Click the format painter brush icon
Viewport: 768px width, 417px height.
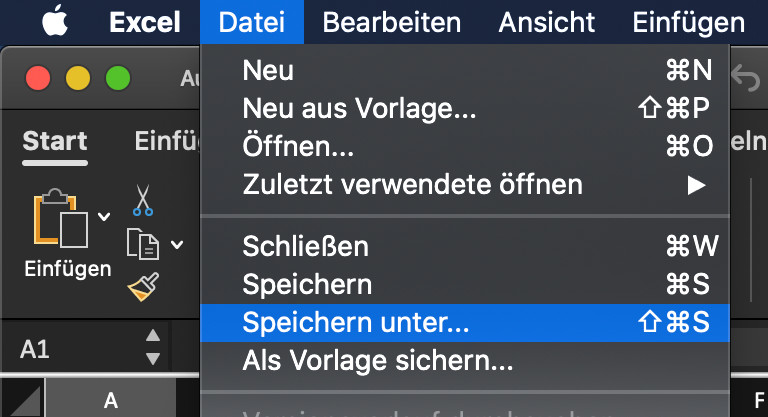(x=141, y=287)
